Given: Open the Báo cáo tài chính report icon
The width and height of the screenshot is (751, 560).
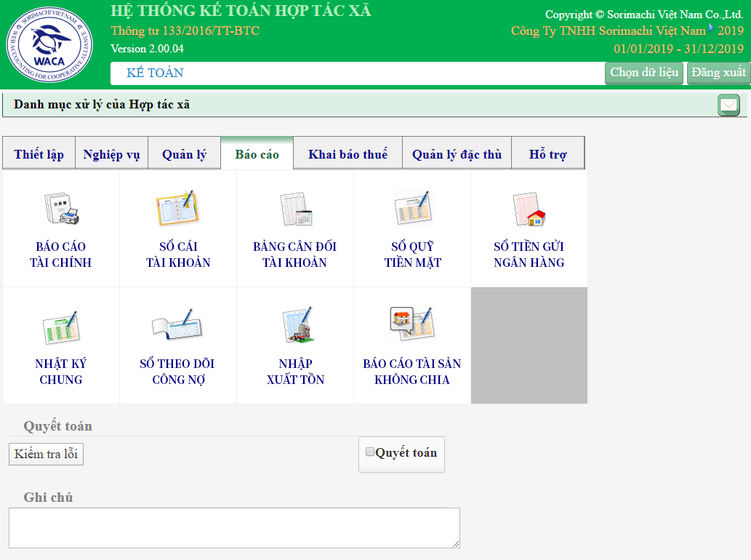Looking at the screenshot, I should pos(61,209).
